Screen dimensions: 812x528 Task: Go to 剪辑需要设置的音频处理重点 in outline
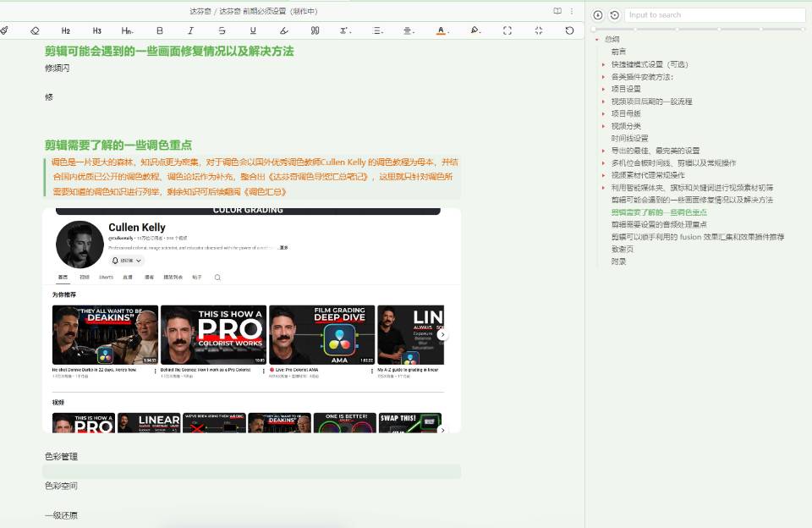659,224
